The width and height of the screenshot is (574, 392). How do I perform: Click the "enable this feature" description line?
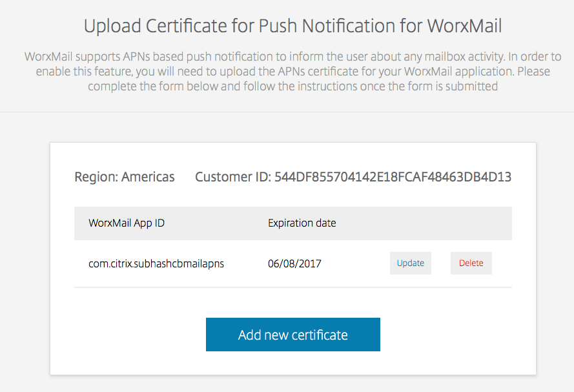point(292,71)
